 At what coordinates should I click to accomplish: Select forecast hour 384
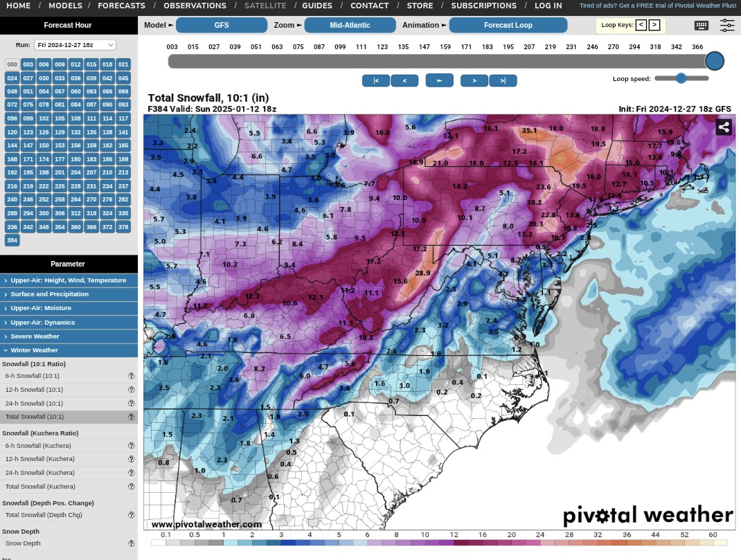[x=12, y=240]
